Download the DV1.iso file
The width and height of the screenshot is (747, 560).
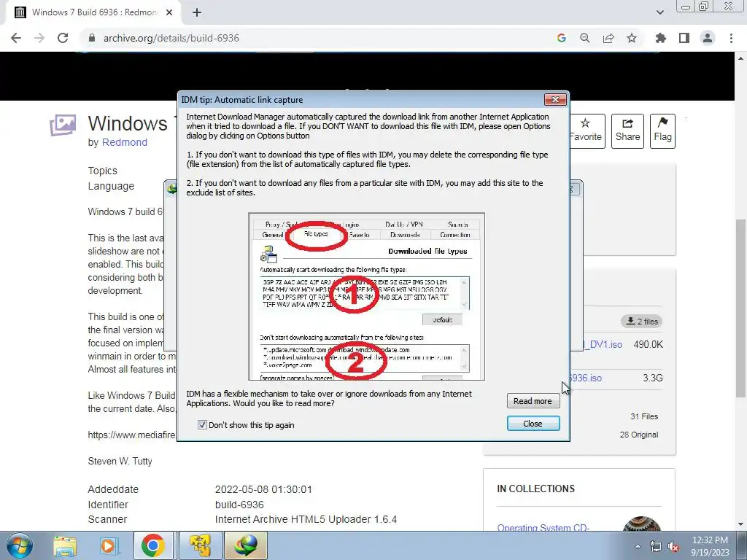click(x=603, y=344)
